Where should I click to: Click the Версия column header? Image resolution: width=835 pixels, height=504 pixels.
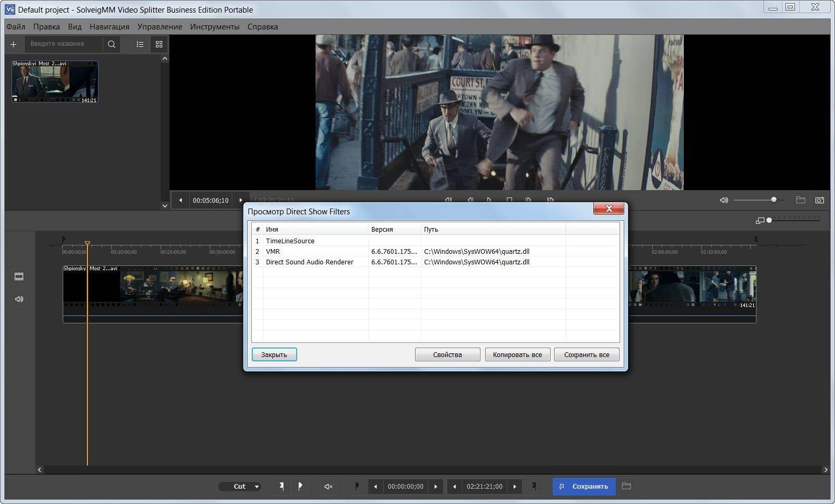pos(395,229)
